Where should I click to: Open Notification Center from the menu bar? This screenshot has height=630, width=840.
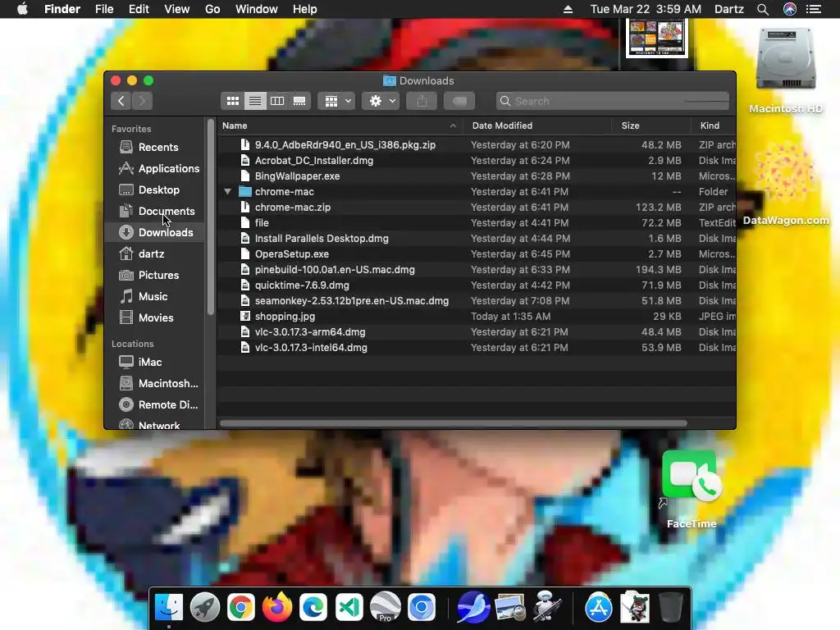pyautogui.click(x=814, y=9)
